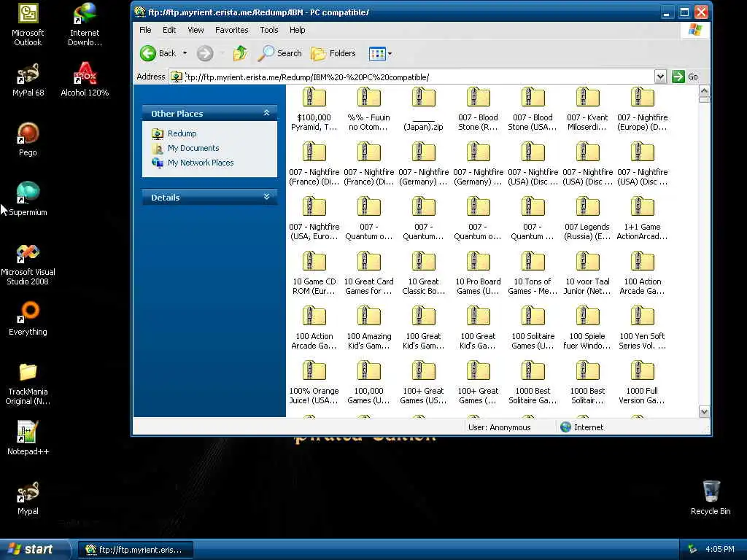Open the Views icon dropdown
This screenshot has width=747, height=560.
(x=380, y=53)
